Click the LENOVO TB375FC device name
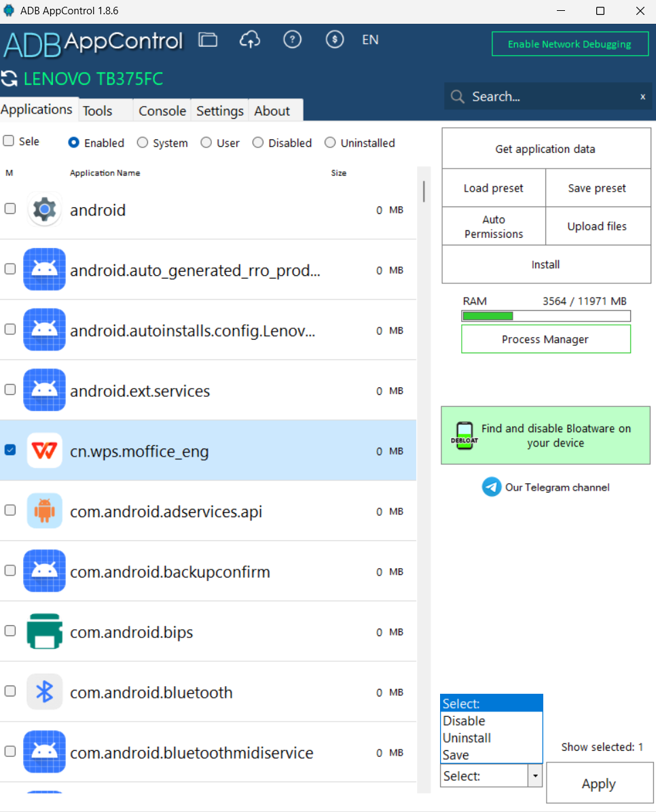Viewport: 656px width, 812px height. coord(93,79)
